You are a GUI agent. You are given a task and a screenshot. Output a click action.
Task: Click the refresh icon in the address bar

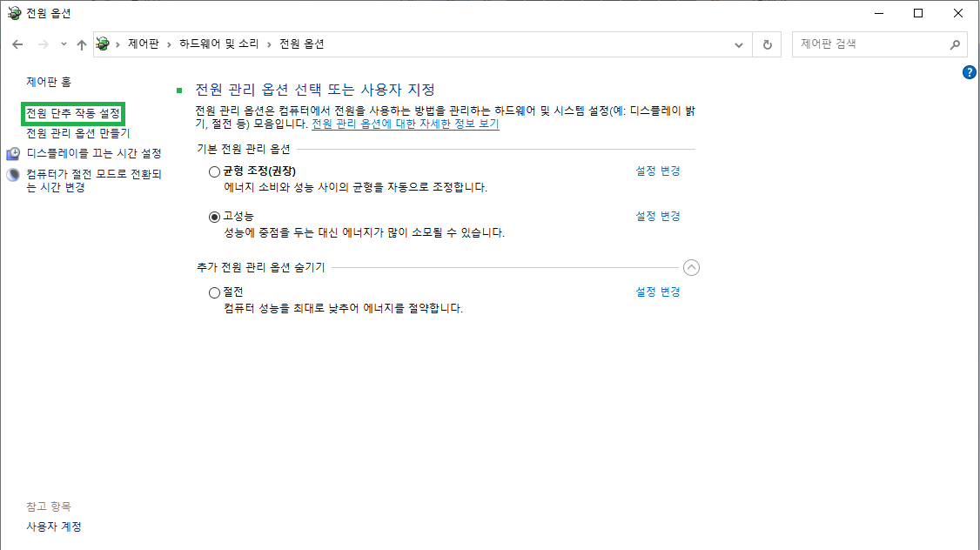tap(767, 44)
